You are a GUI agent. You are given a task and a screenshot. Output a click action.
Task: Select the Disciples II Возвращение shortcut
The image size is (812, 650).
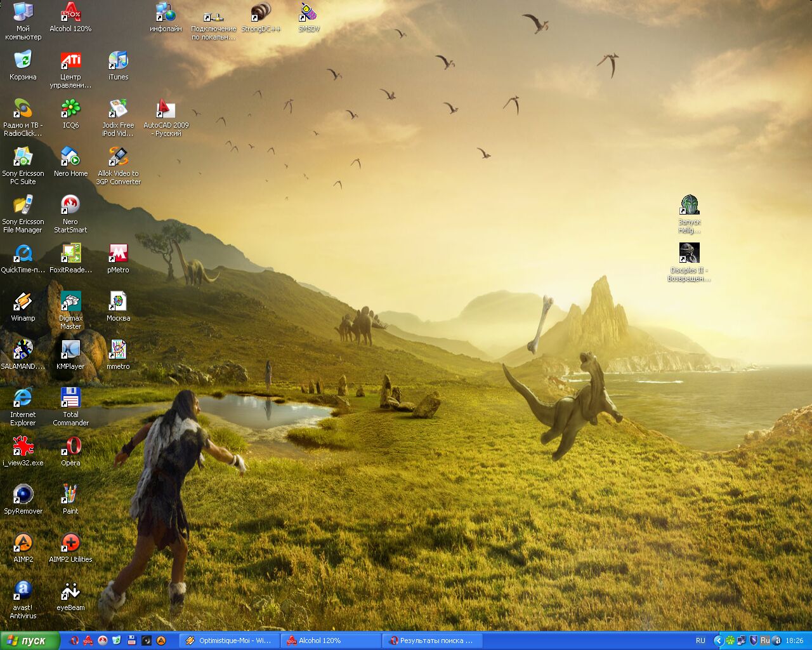(x=690, y=263)
